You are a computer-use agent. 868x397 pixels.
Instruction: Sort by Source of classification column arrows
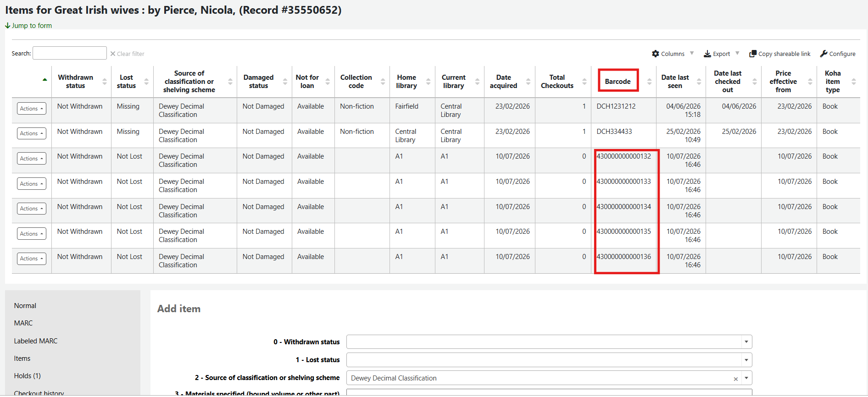coord(230,82)
